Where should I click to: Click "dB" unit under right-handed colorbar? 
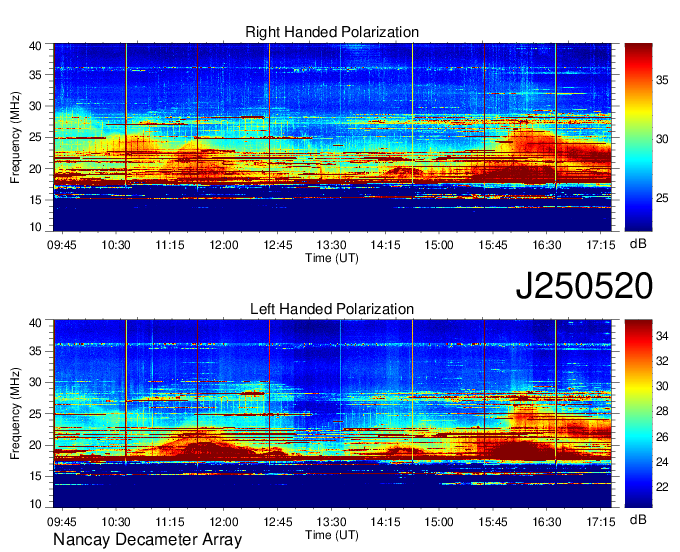coord(638,243)
